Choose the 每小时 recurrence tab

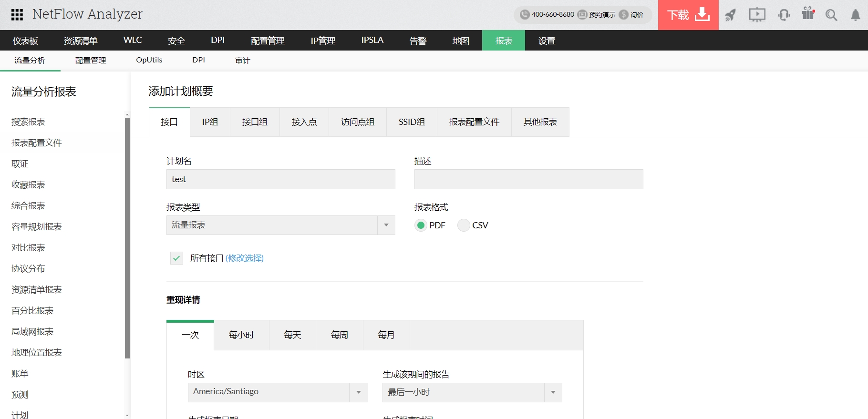click(242, 335)
